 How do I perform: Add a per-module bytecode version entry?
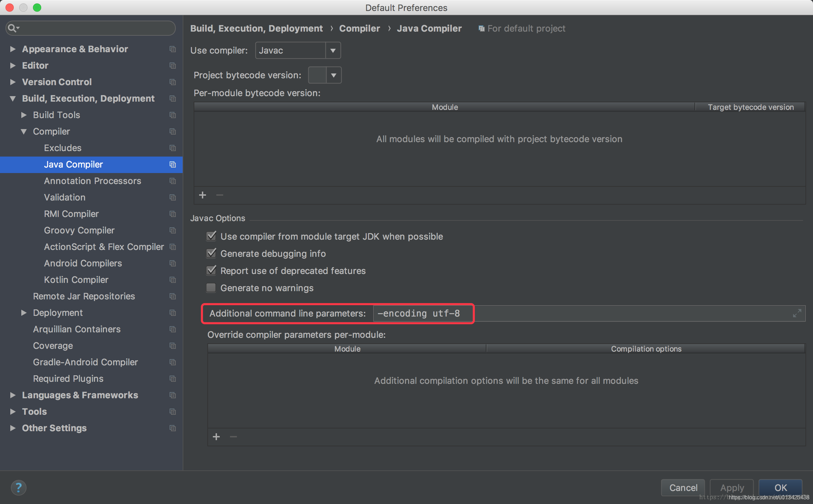click(x=203, y=195)
